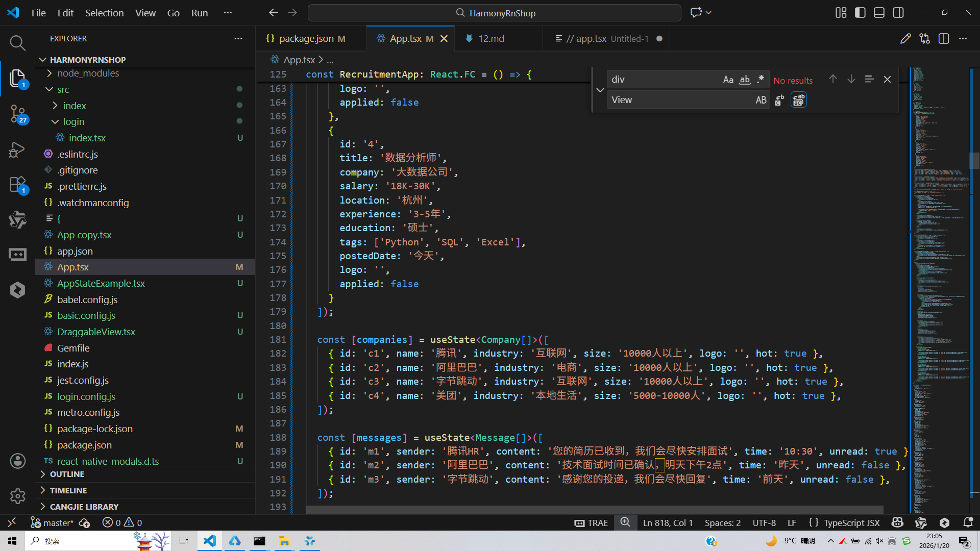Click TypeScript JSX language mode button
Image resolution: width=980 pixels, height=551 pixels.
pos(851,522)
